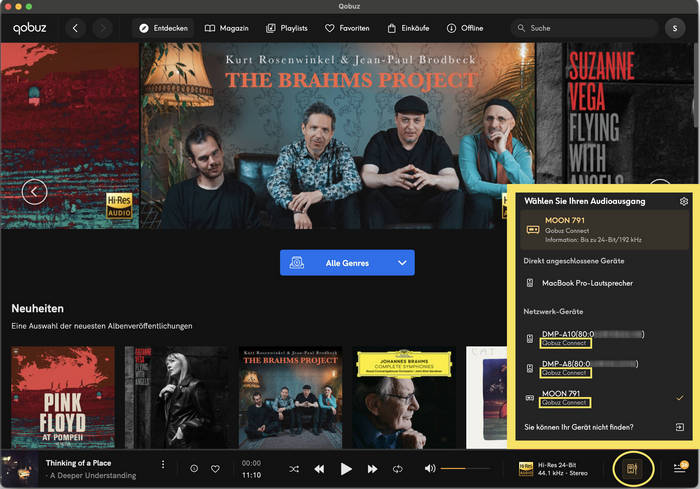Click the album name A Deeper Understanding
700x489 pixels.
pyautogui.click(x=93, y=476)
